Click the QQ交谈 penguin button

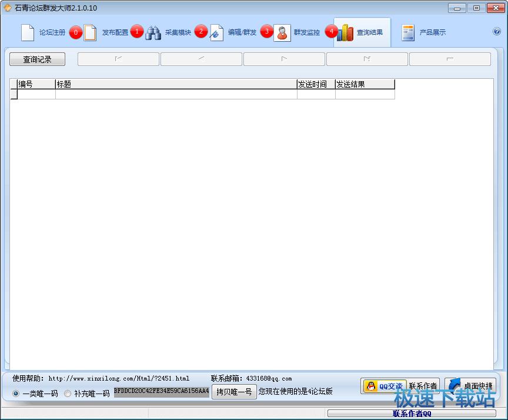coord(385,386)
